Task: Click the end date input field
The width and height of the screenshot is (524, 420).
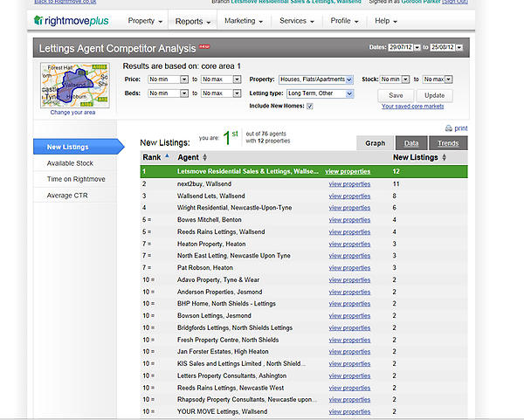Action: [x=443, y=47]
